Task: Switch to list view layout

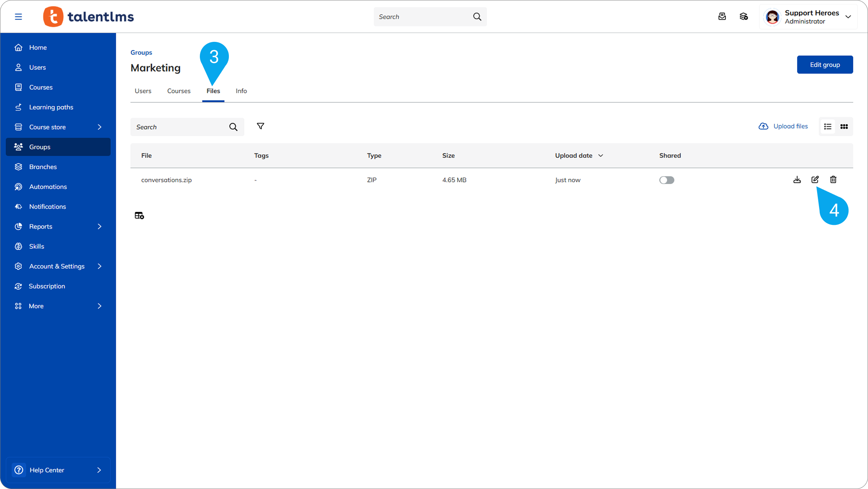Action: tap(828, 127)
